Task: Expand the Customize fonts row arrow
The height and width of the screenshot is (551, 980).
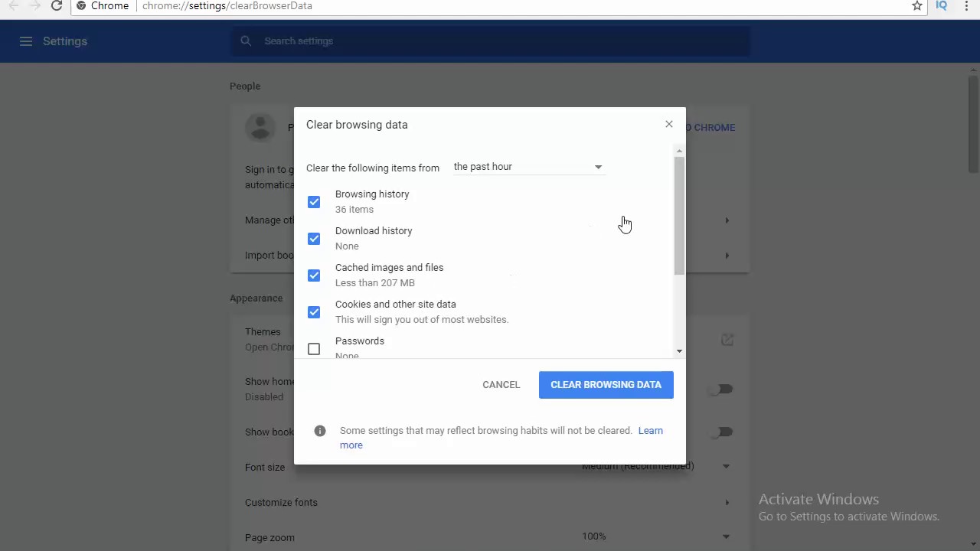Action: [727, 503]
